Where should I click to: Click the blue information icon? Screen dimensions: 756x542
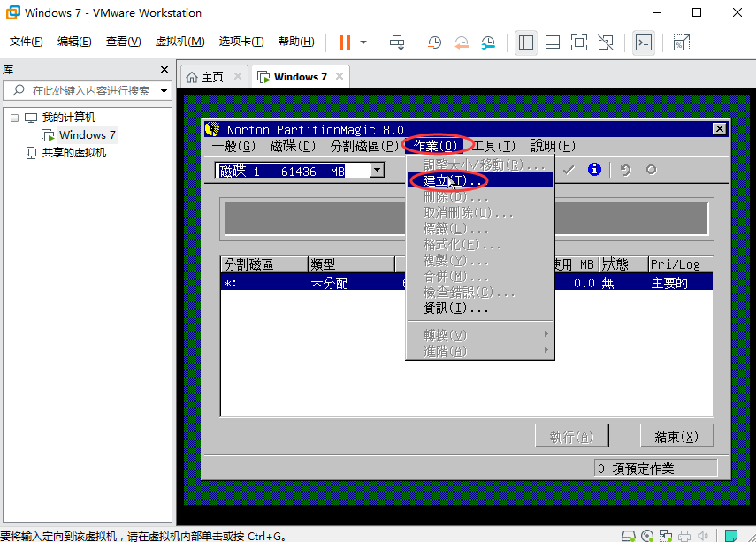[x=594, y=170]
